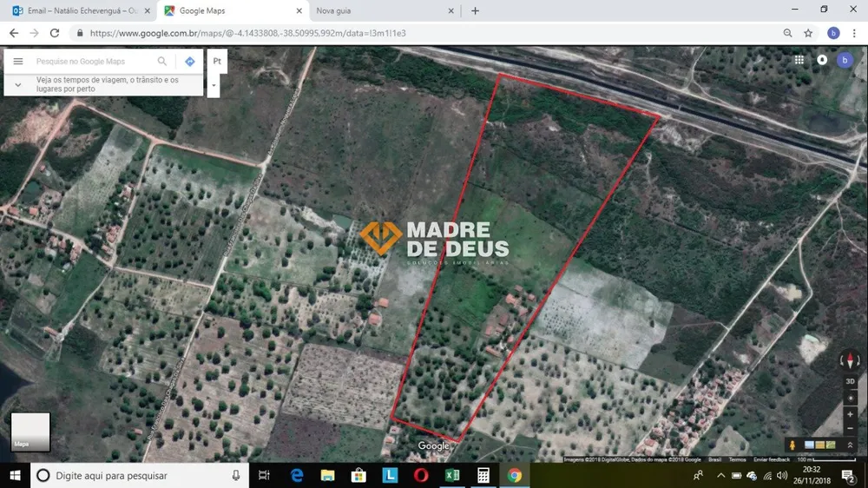Zoom out with the minus button
868x488 pixels.
851,428
